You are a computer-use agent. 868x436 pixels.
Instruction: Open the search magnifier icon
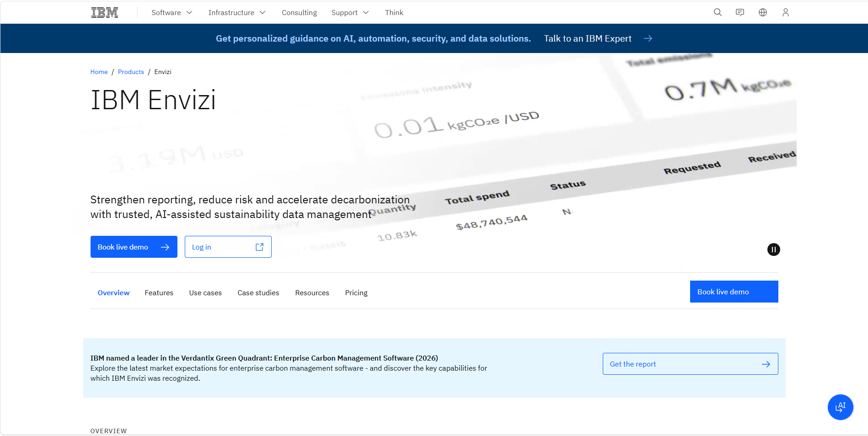[x=718, y=12]
